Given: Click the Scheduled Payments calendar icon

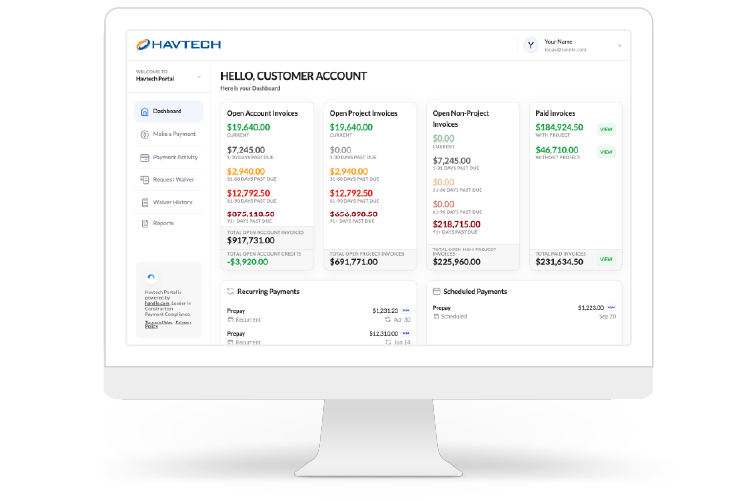Looking at the screenshot, I should pyautogui.click(x=437, y=291).
